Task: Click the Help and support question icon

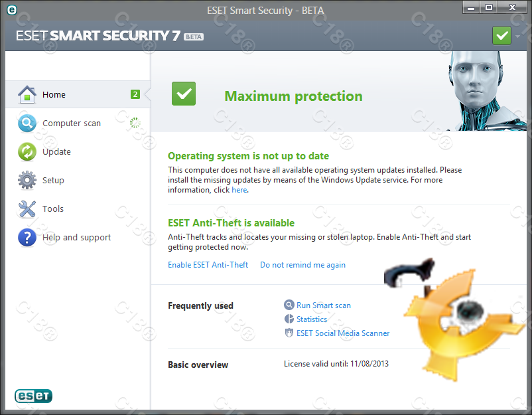Action: (x=27, y=237)
